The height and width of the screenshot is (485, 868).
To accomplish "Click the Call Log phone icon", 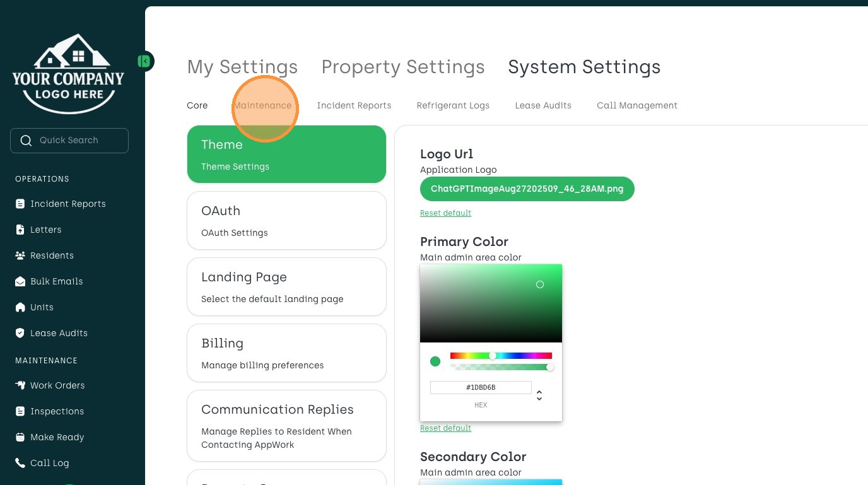I will click(x=20, y=463).
